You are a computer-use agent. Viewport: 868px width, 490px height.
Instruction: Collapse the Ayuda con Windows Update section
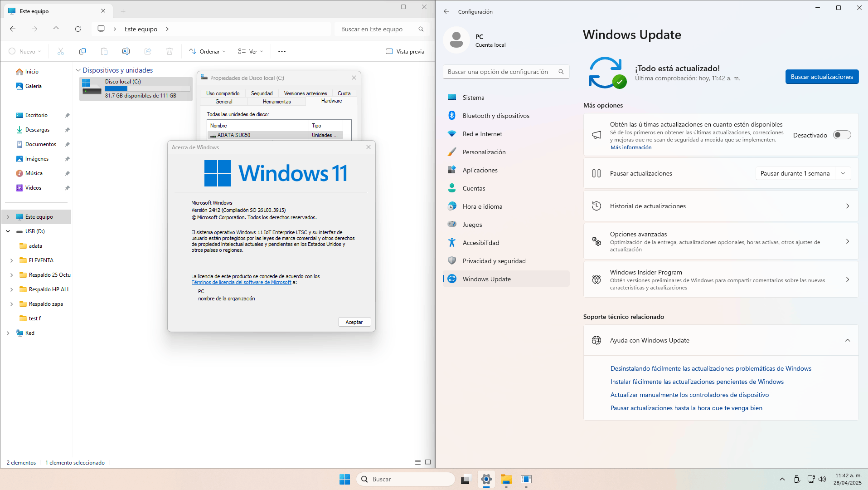coord(848,340)
